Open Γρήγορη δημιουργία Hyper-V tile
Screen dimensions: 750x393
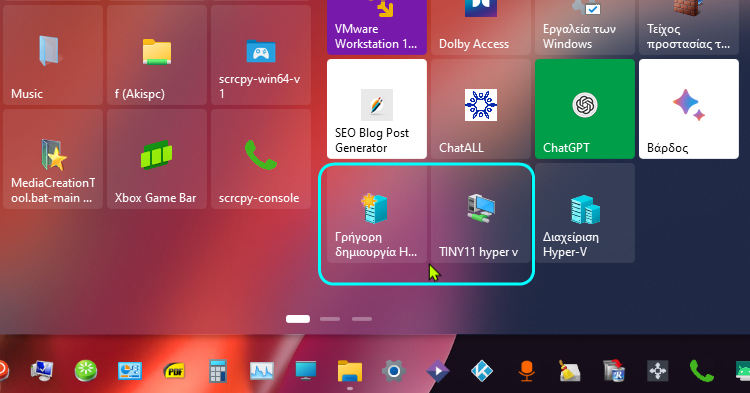click(377, 213)
